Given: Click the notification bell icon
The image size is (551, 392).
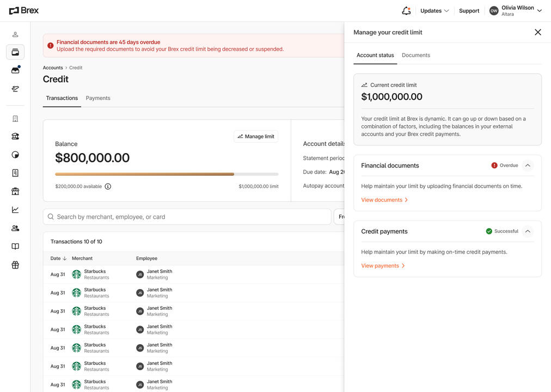Looking at the screenshot, I should pyautogui.click(x=406, y=11).
